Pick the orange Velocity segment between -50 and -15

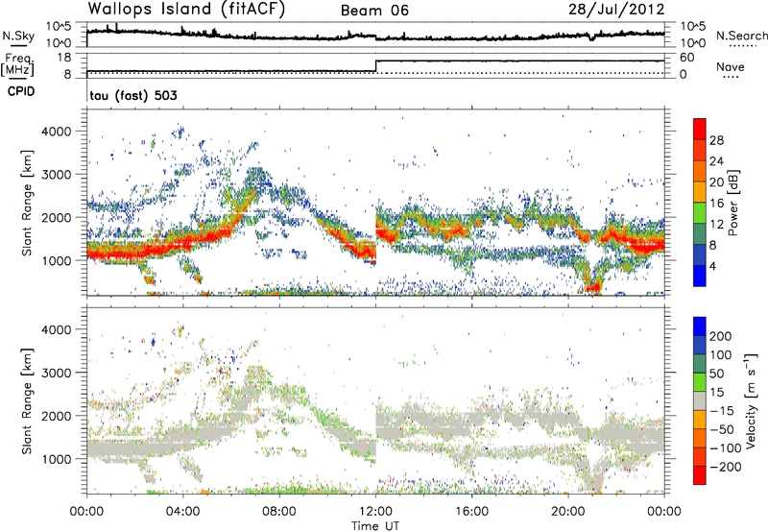tap(700, 420)
